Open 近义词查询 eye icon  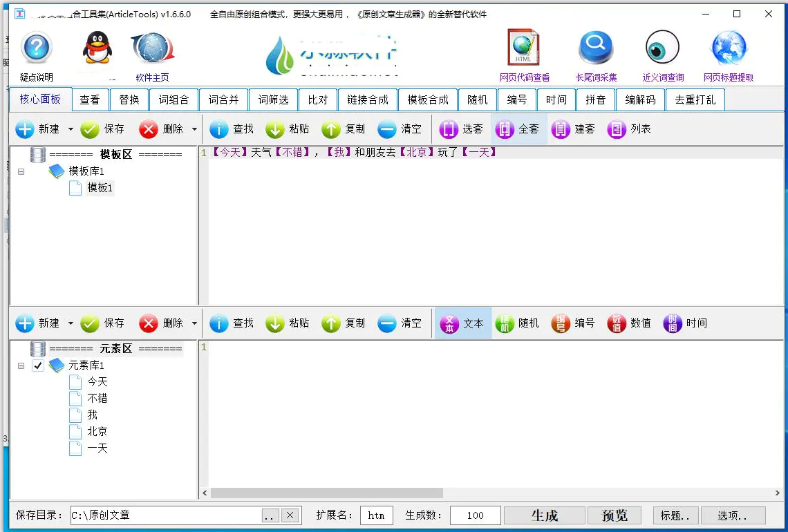[x=662, y=48]
